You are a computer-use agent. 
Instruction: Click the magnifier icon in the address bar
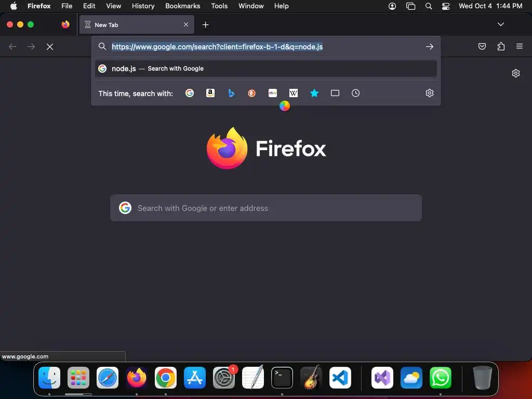point(102,46)
